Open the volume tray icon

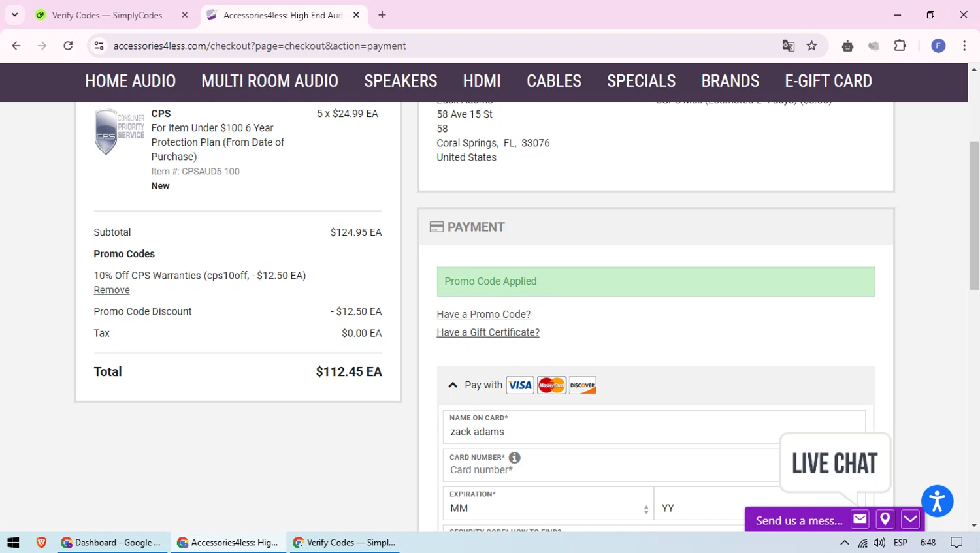(879, 543)
